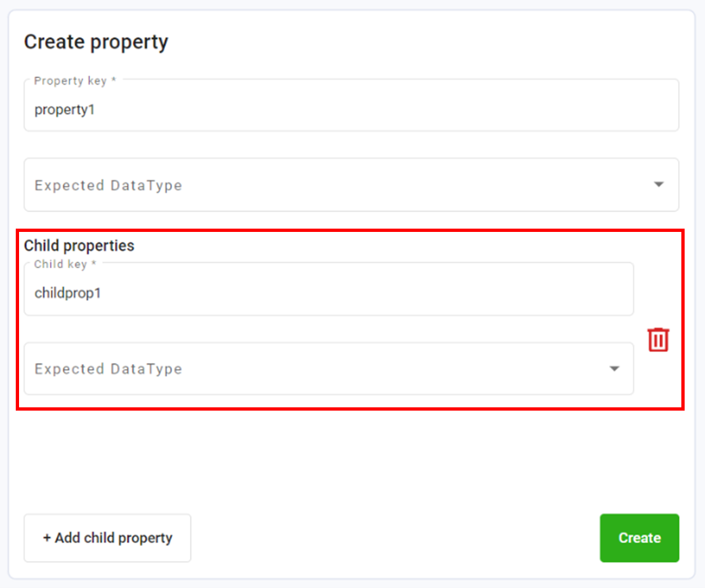Click the dropdown arrow for property1's data type

[x=658, y=185]
